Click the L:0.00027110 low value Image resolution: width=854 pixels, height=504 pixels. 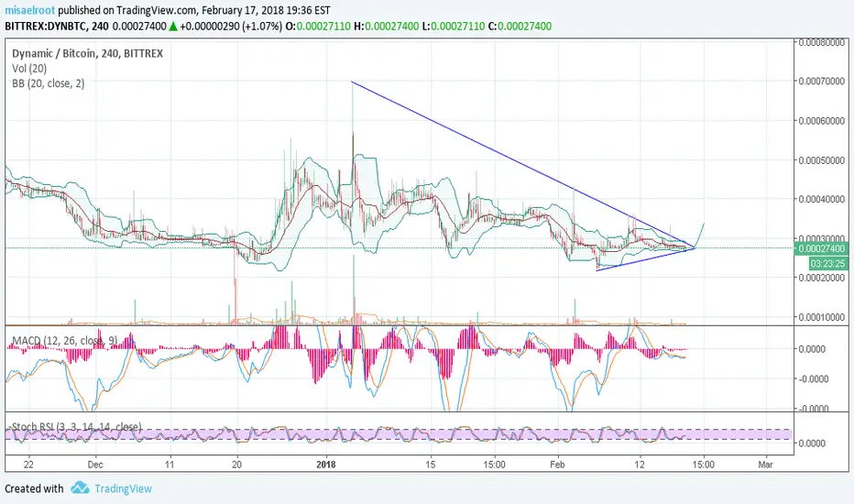click(454, 27)
